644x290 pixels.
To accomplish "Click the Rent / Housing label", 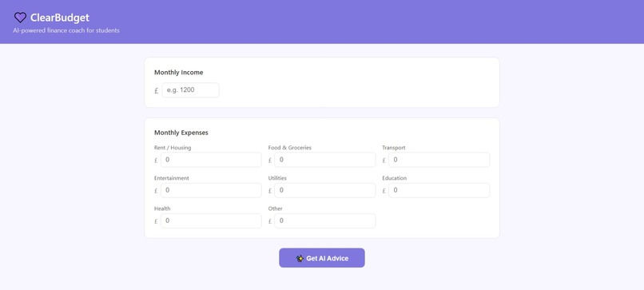I will point(173,148).
